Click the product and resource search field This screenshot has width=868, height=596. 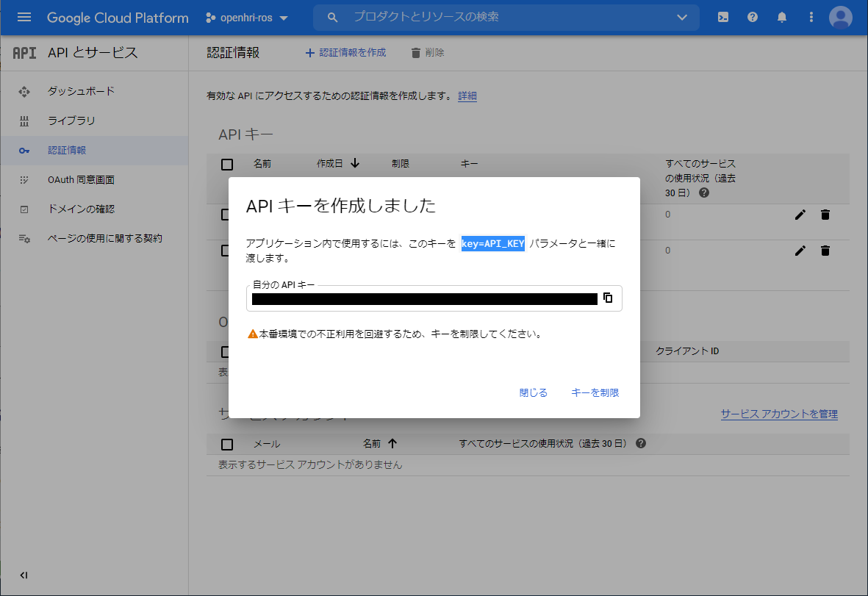pyautogui.click(x=506, y=17)
